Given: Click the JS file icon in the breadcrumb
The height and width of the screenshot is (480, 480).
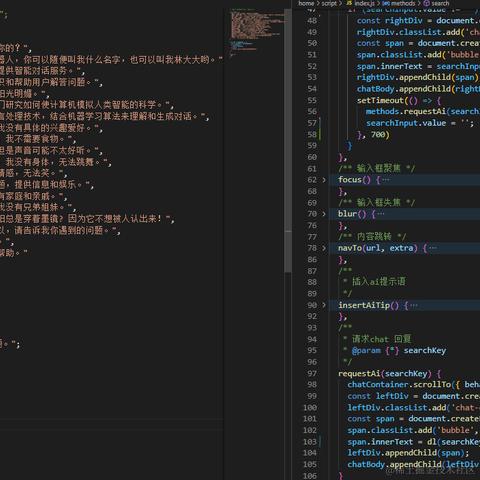Looking at the screenshot, I should [x=349, y=3].
